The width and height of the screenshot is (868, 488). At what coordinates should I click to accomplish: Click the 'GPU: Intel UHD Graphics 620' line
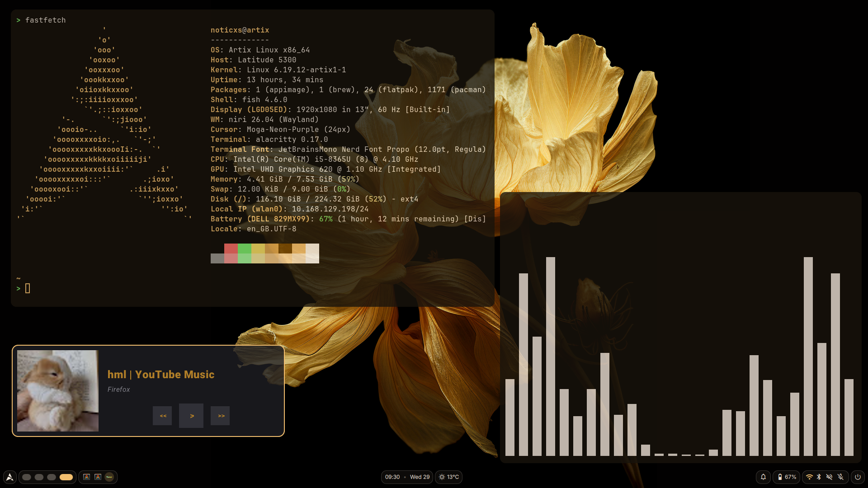coord(325,169)
